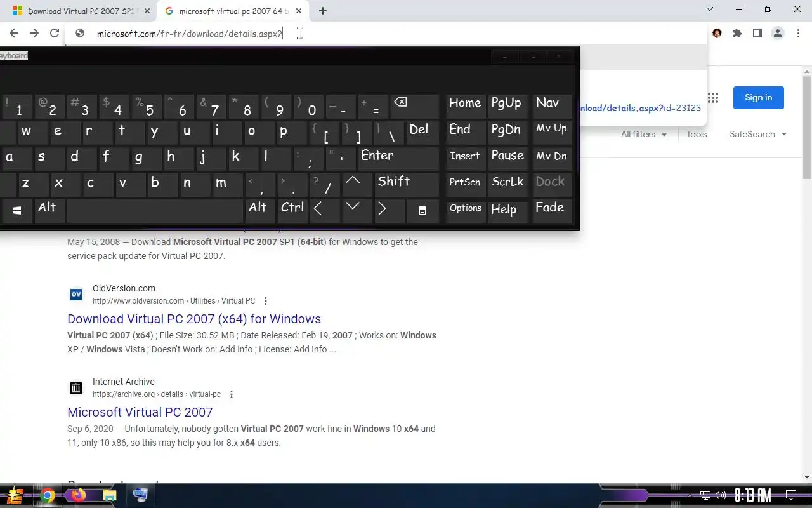The width and height of the screenshot is (812, 508).
Task: Click the Internet Archive site favicon
Action: coord(76,387)
